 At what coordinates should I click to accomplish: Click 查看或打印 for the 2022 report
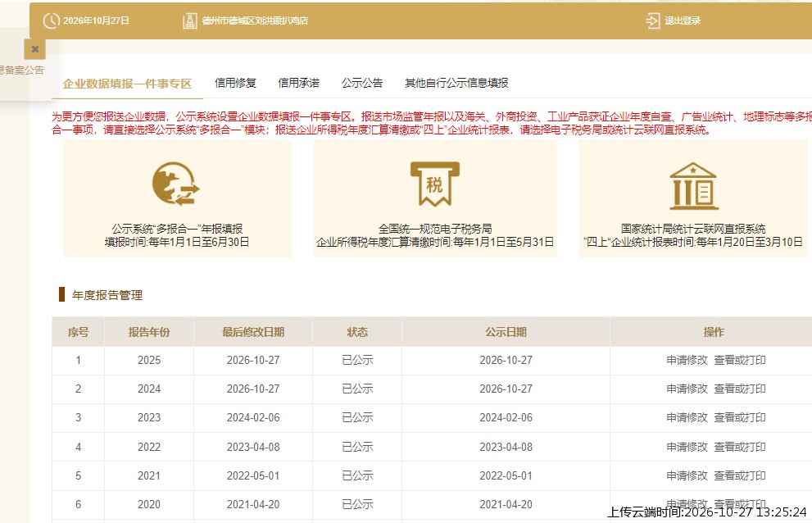tap(740, 447)
